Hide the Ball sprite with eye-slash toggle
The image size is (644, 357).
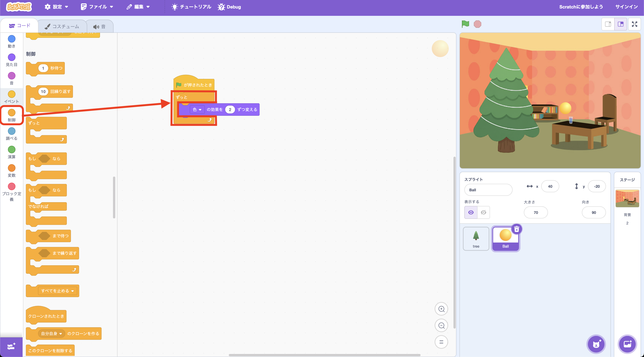483,212
